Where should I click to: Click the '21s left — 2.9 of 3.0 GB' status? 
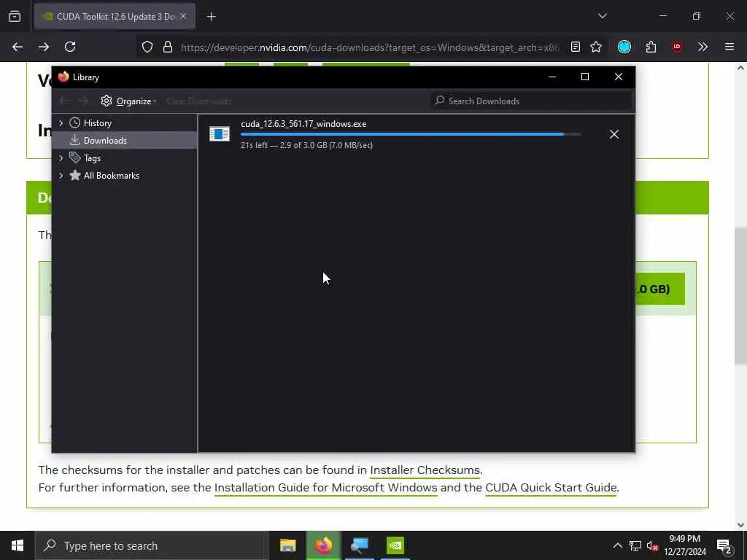[x=307, y=145]
